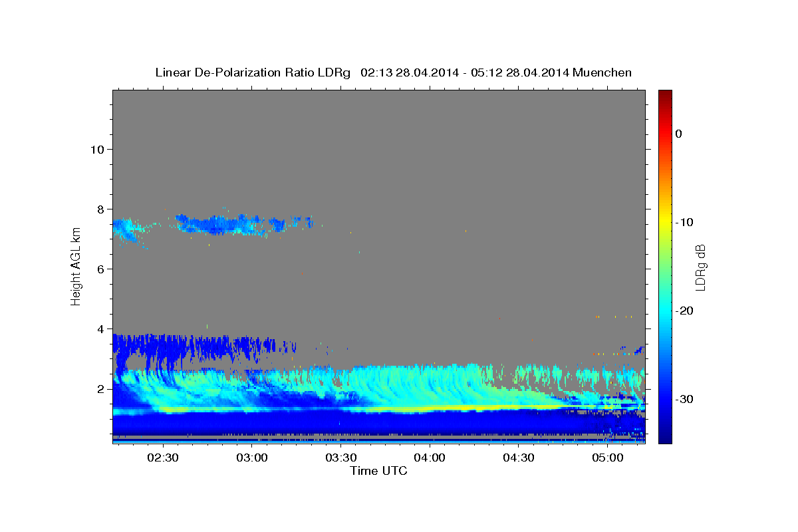The image size is (798, 532).
Task: Click the 02:30 time tick label
Action: point(162,458)
